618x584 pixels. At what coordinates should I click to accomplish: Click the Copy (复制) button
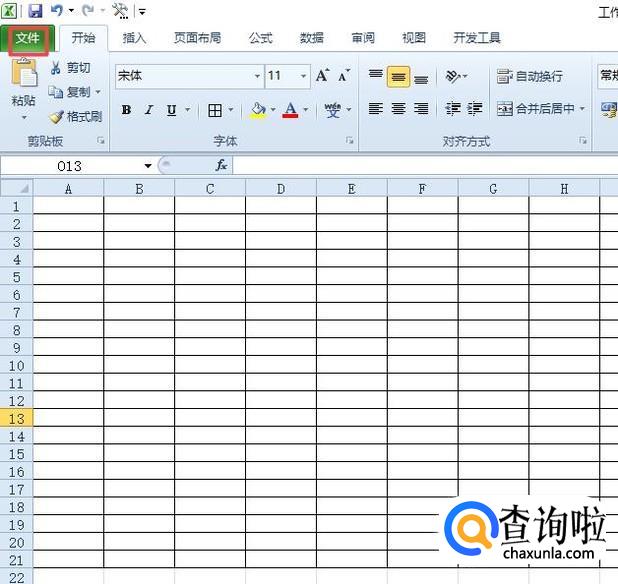[x=76, y=92]
